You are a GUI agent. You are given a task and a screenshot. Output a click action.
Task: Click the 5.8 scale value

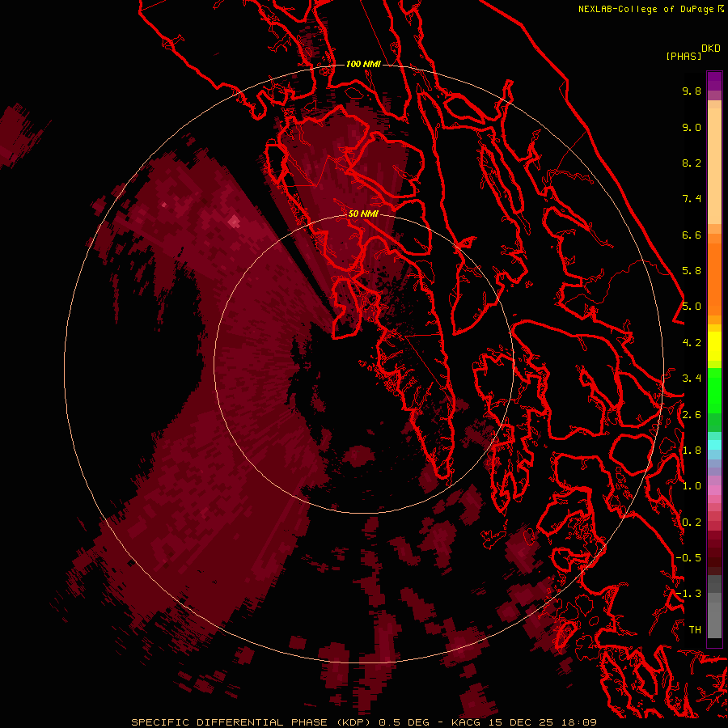692,271
